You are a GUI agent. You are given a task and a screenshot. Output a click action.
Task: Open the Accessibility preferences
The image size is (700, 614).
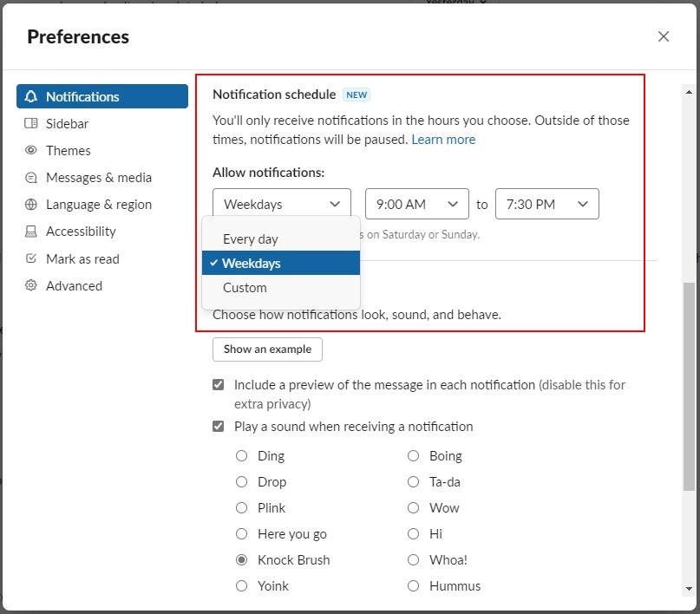click(82, 231)
